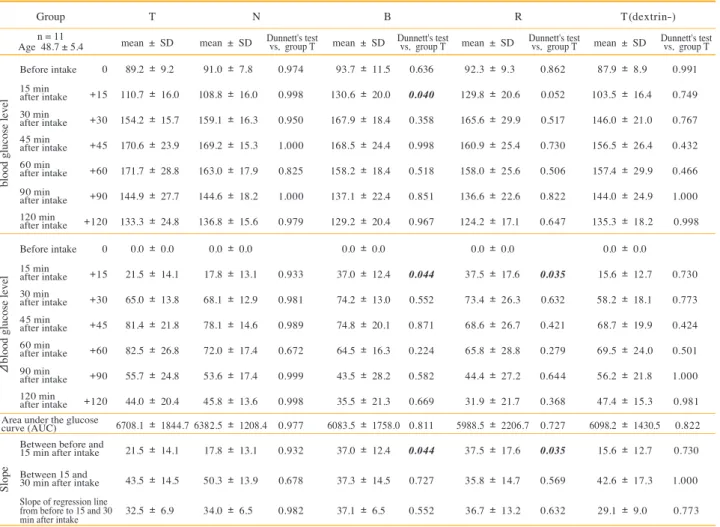Click the value "65.0 ± 13.8"
The height and width of the screenshot is (527, 720).
click(152, 300)
